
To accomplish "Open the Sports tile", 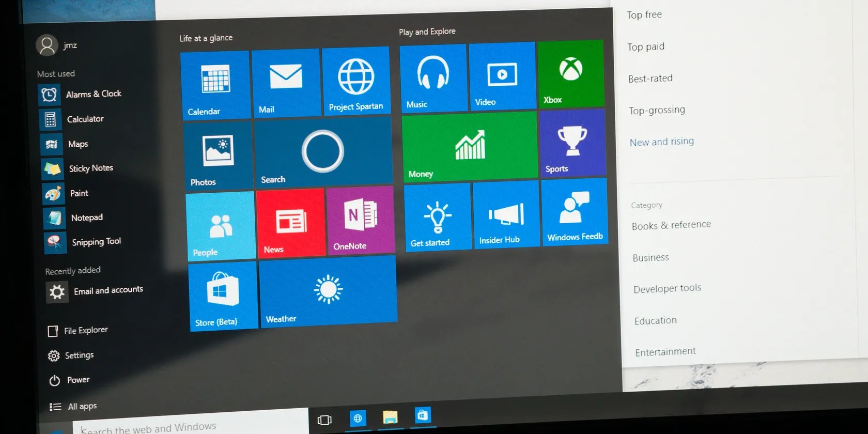I will (x=572, y=144).
